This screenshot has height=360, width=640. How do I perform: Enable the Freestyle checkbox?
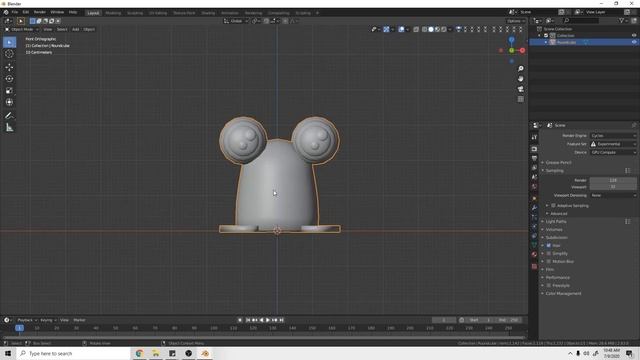coord(549,285)
